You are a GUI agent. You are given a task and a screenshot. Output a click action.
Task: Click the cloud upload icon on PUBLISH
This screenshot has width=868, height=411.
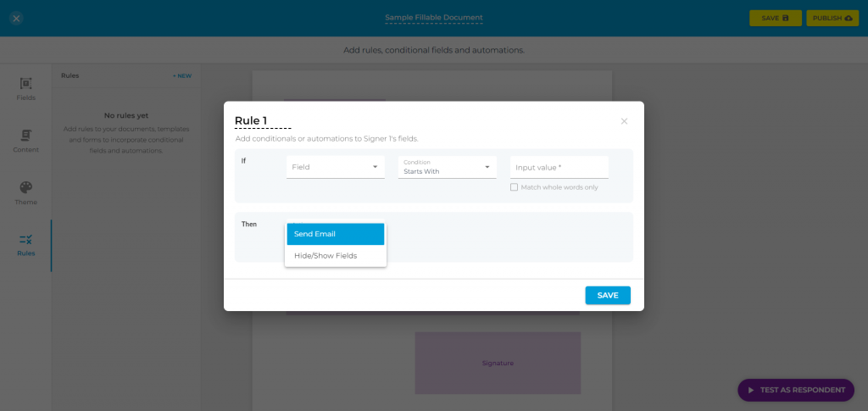tap(849, 19)
